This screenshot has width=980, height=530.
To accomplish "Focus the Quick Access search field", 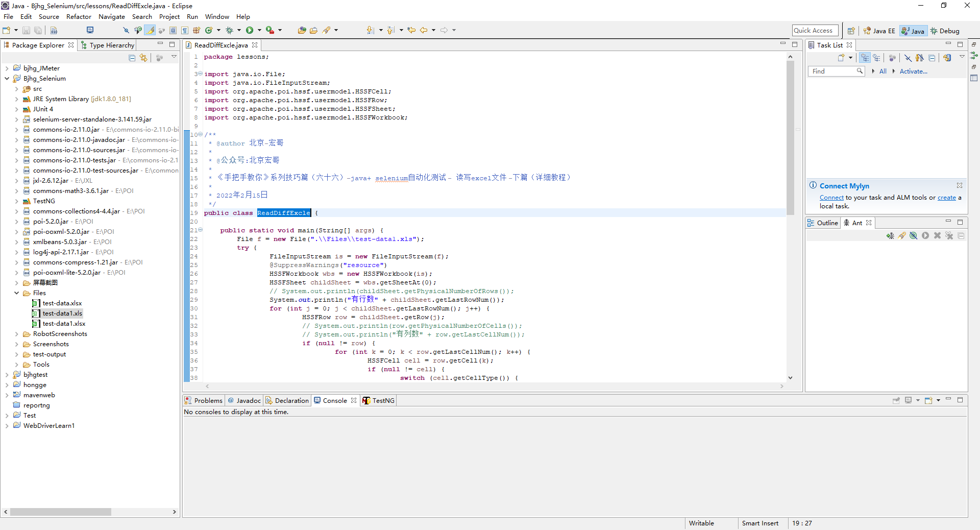I will (815, 31).
